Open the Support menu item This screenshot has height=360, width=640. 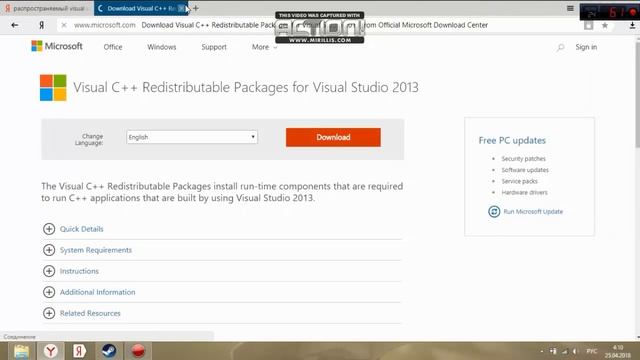[214, 47]
